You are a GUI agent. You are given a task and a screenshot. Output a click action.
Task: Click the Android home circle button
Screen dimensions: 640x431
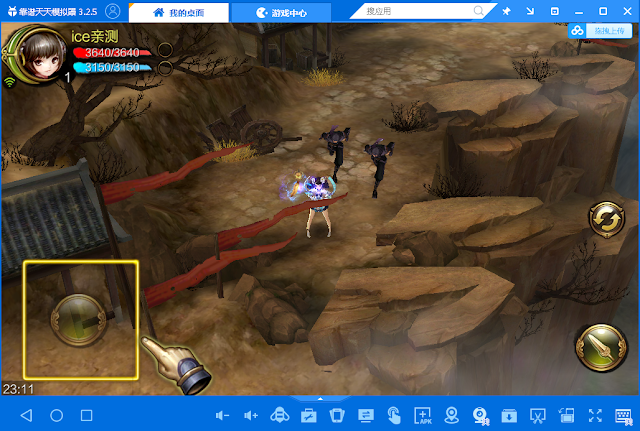coord(56,415)
